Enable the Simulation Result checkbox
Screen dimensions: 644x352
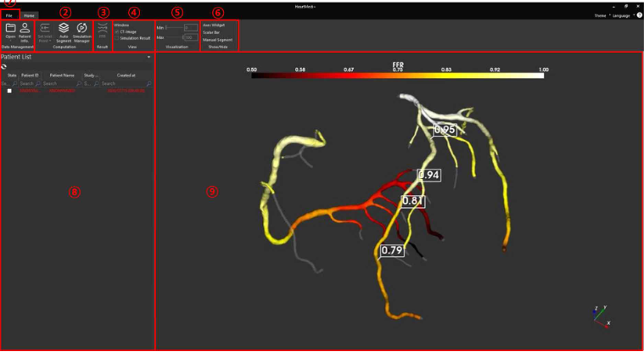[116, 38]
